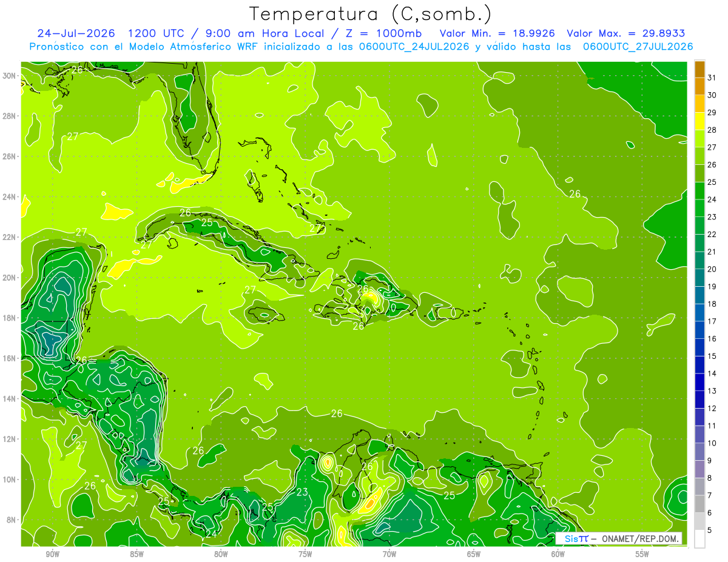Click "Valor Max. = 29.8933" value
Image resolution: width=728 pixels, height=562 pixels.
tap(627, 33)
